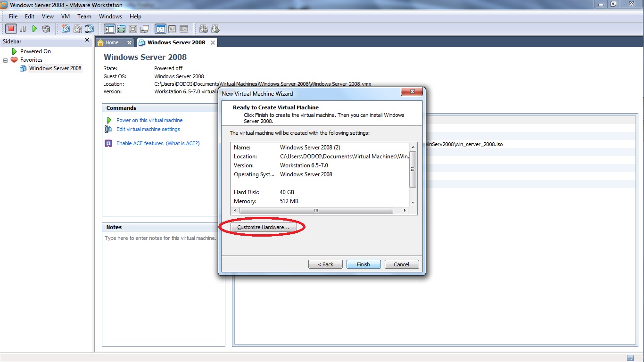Image resolution: width=644 pixels, height=362 pixels.
Task: Select the Hard Disk '40 GB' row
Action: pyautogui.click(x=320, y=192)
